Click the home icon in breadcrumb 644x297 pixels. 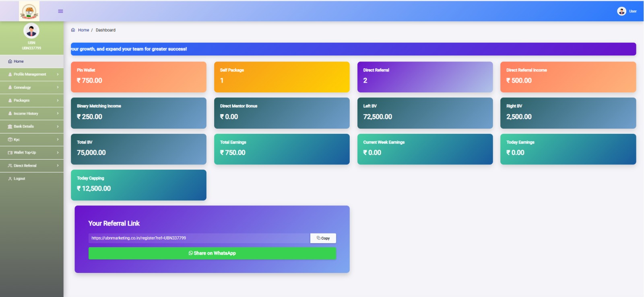[73, 30]
